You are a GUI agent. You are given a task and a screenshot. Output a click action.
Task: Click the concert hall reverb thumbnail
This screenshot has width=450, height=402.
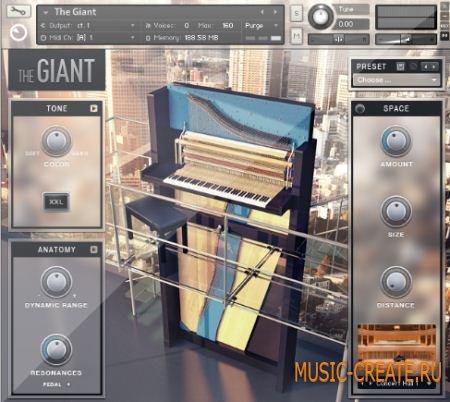tap(397, 343)
